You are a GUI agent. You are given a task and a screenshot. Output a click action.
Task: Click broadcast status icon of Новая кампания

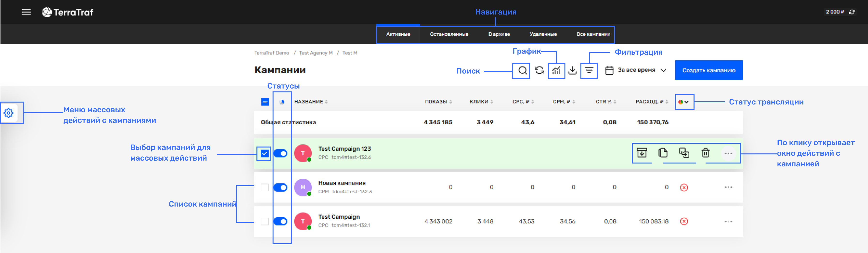(684, 187)
